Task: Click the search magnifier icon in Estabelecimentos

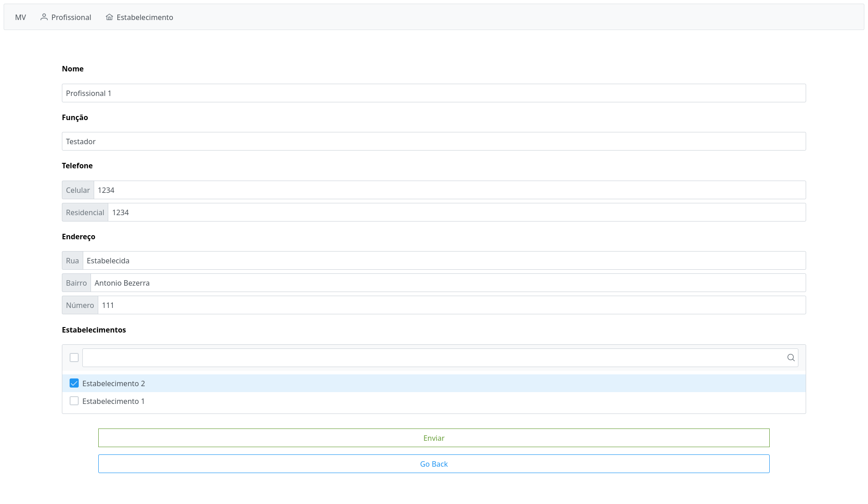Action: tap(791, 358)
